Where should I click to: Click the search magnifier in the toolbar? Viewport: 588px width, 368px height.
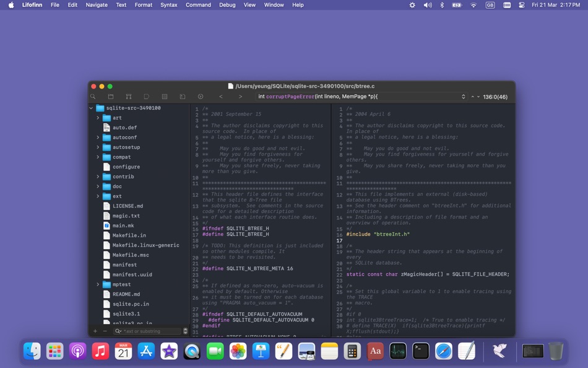[93, 97]
